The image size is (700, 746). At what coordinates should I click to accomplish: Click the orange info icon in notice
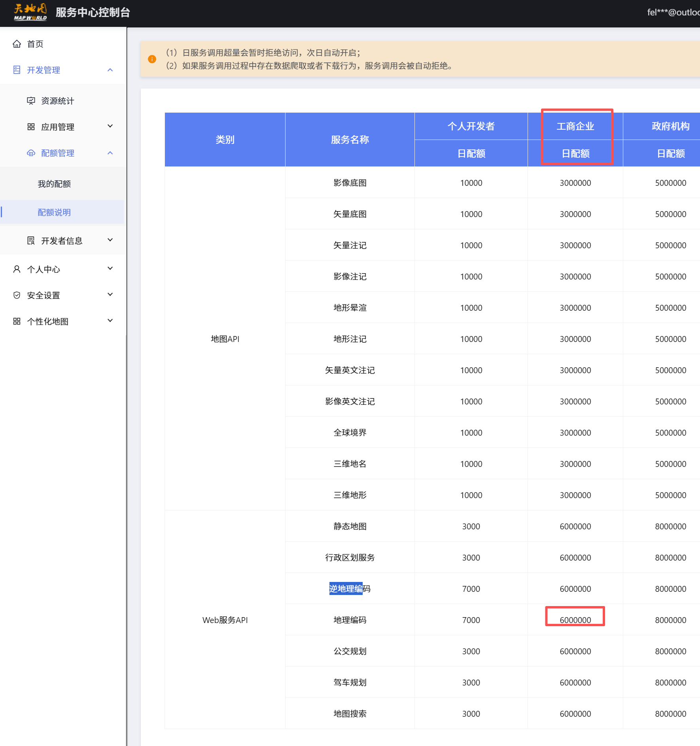point(152,59)
